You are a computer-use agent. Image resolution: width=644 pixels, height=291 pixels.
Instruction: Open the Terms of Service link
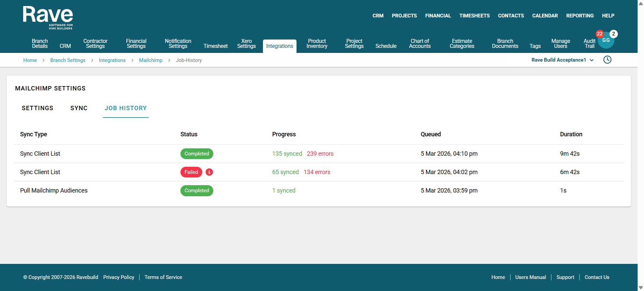(163, 277)
